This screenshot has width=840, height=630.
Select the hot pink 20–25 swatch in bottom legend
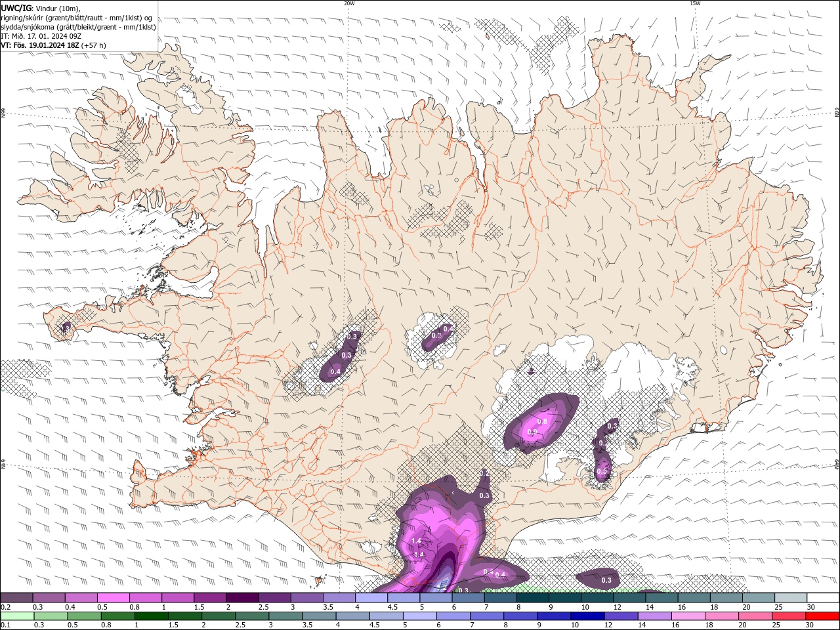[x=755, y=616]
